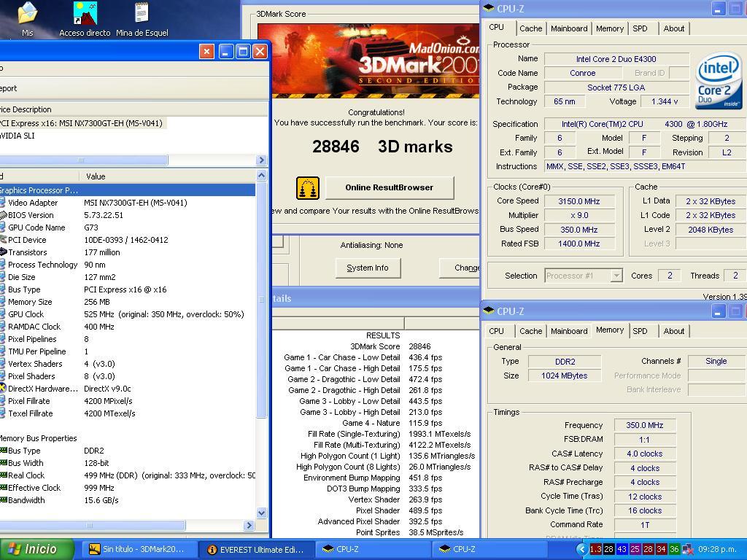747x560 pixels.
Task: Click the 3DMark2001 Second Edition banner
Action: click(x=368, y=61)
